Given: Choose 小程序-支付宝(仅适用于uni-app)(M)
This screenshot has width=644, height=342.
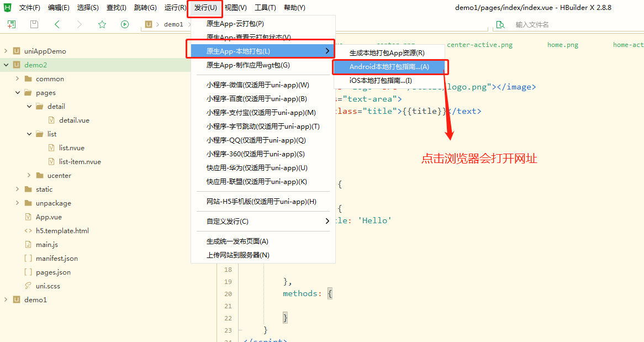Looking at the screenshot, I should [x=263, y=113].
